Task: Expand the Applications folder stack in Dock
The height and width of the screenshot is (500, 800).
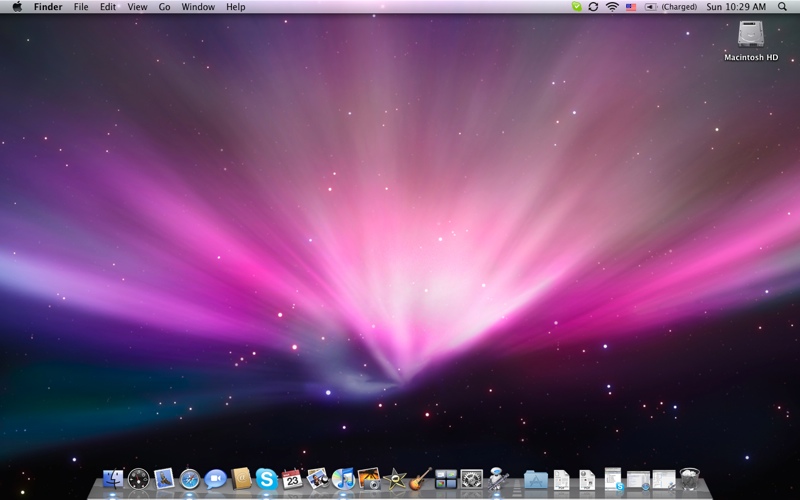Action: coord(536,479)
